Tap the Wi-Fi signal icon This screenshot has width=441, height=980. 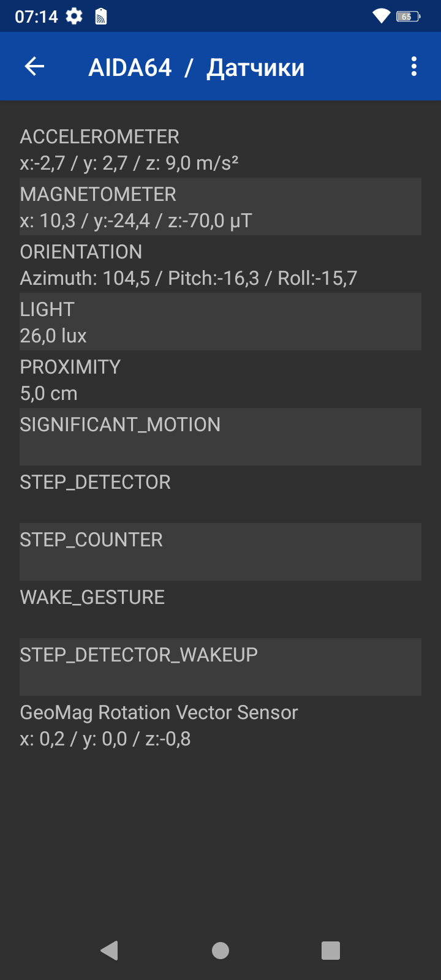(381, 17)
